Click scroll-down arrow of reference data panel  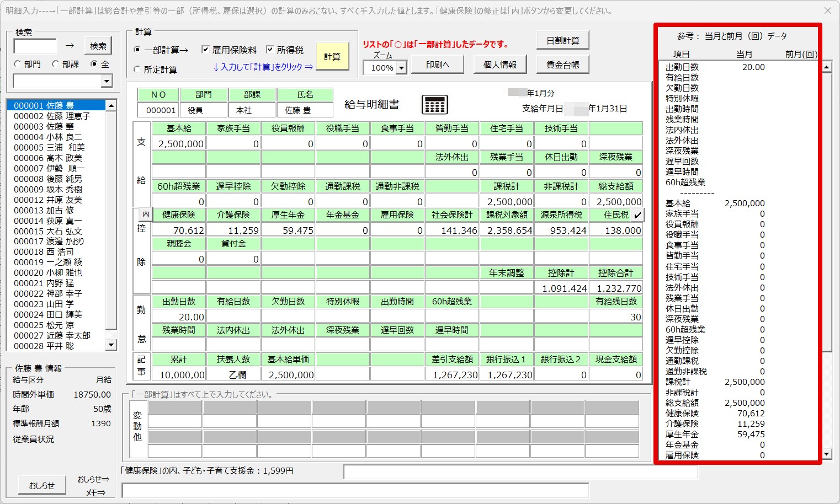click(x=826, y=454)
